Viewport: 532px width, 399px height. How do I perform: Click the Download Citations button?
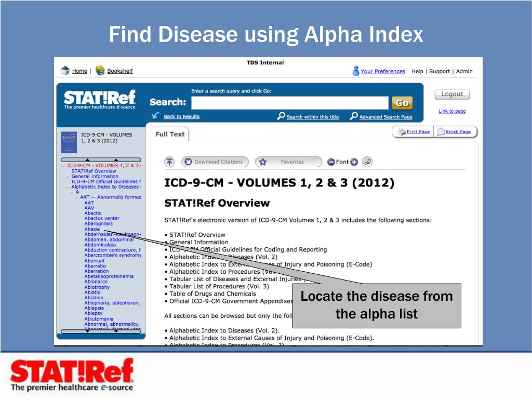215,162
